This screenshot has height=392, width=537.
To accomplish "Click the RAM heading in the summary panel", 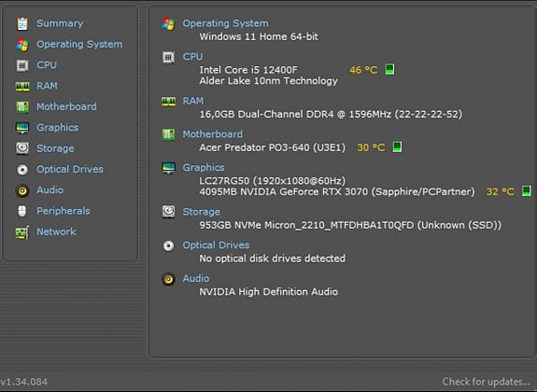I will pos(193,101).
